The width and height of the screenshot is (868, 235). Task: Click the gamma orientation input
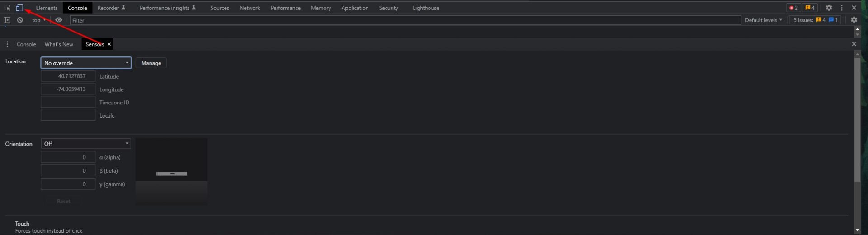(x=68, y=184)
